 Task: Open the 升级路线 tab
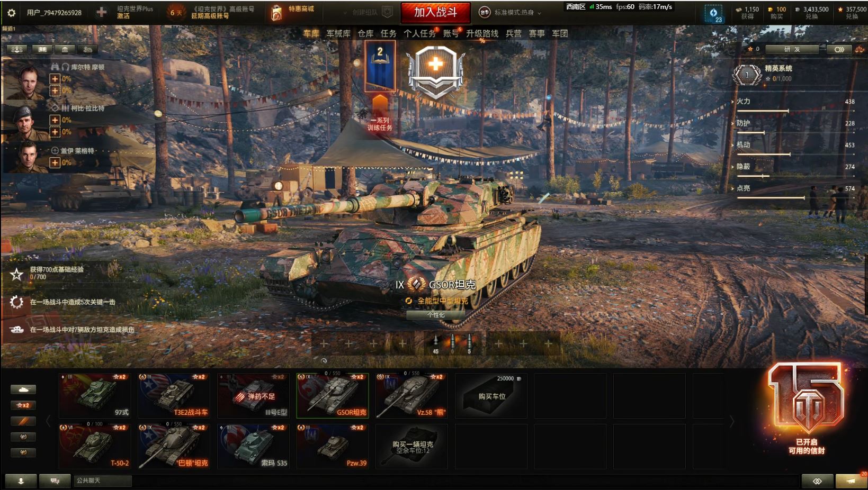pyautogui.click(x=482, y=33)
